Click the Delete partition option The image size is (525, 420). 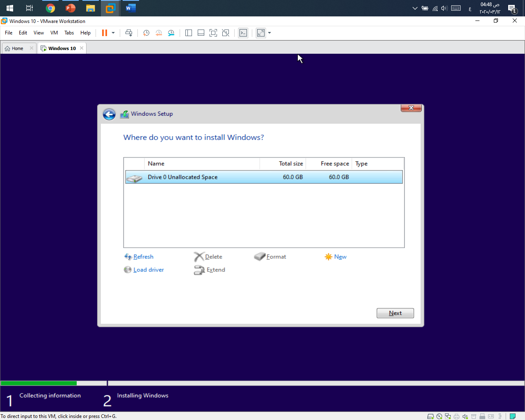(x=208, y=257)
